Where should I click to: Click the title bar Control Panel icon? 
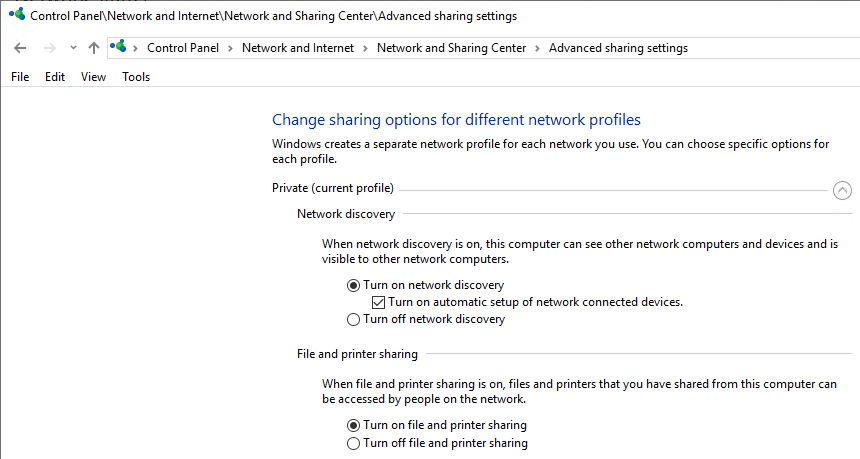point(16,16)
